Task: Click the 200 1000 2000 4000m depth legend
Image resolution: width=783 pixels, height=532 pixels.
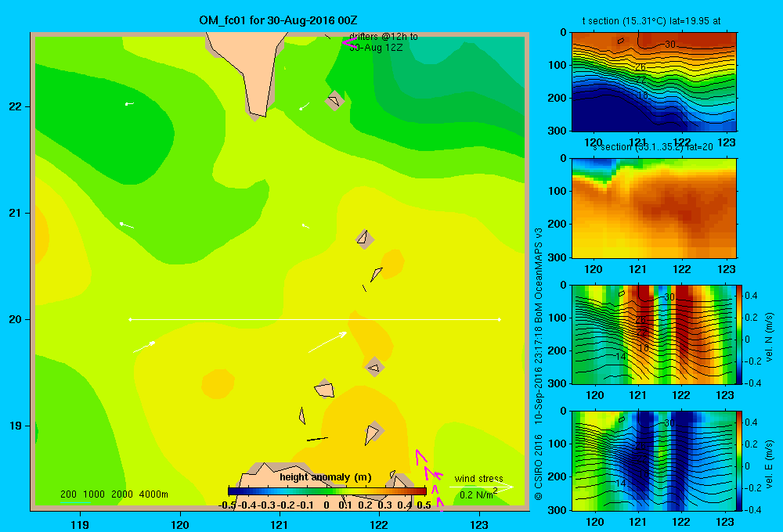Action: pos(114,494)
